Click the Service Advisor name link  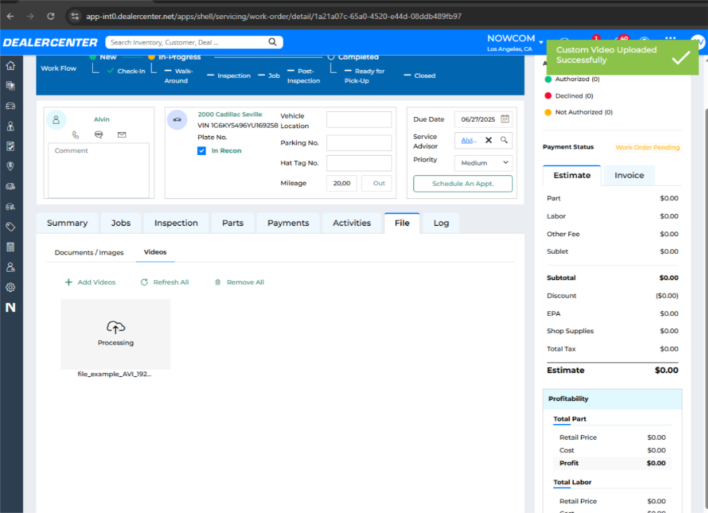point(469,140)
